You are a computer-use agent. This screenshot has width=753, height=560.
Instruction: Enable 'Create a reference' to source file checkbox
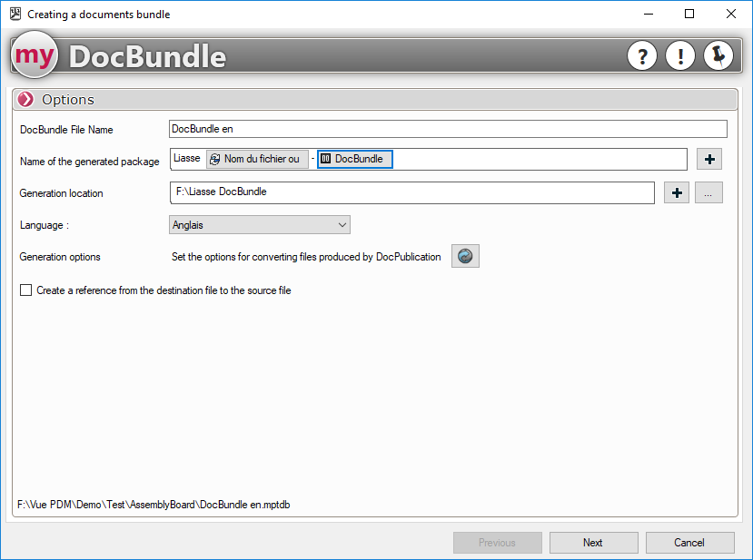(x=25, y=290)
